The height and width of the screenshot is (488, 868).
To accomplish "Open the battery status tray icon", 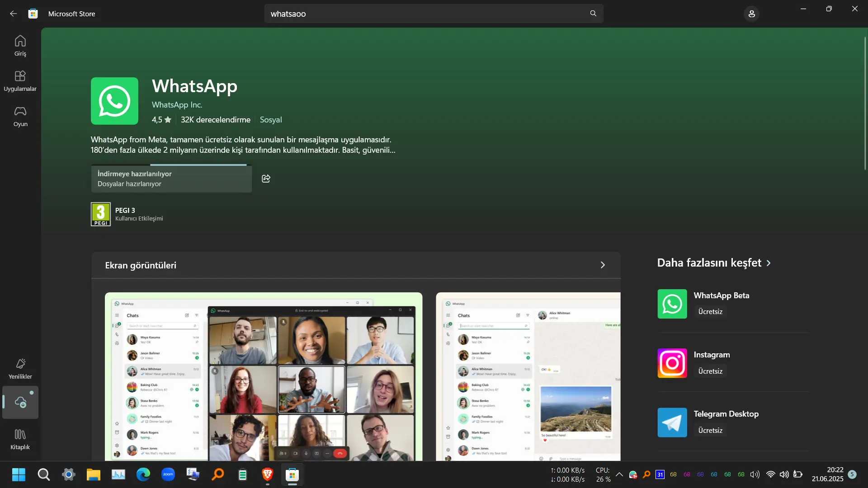I will (798, 474).
